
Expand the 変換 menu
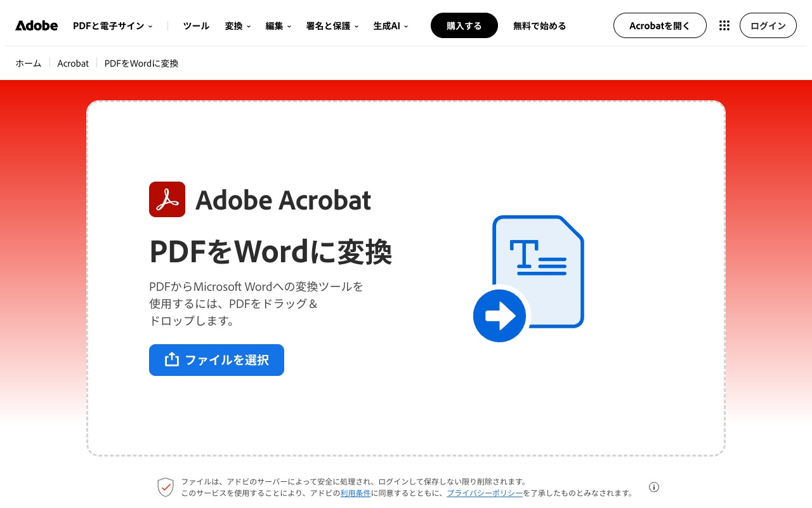(x=238, y=25)
